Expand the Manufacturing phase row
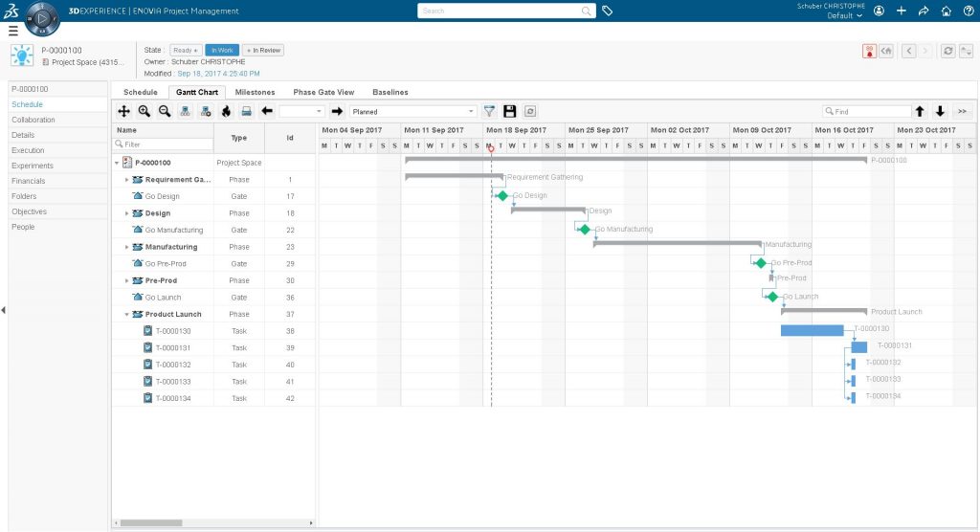 click(x=127, y=247)
